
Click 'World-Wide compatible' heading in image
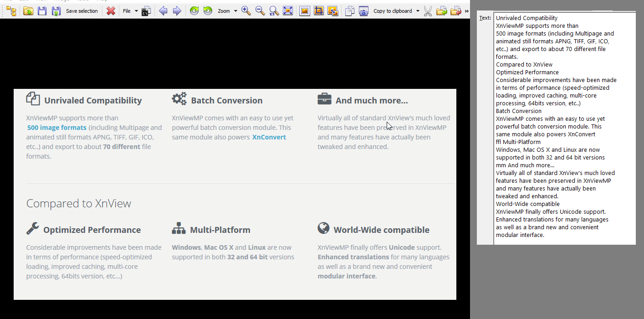pos(382,230)
